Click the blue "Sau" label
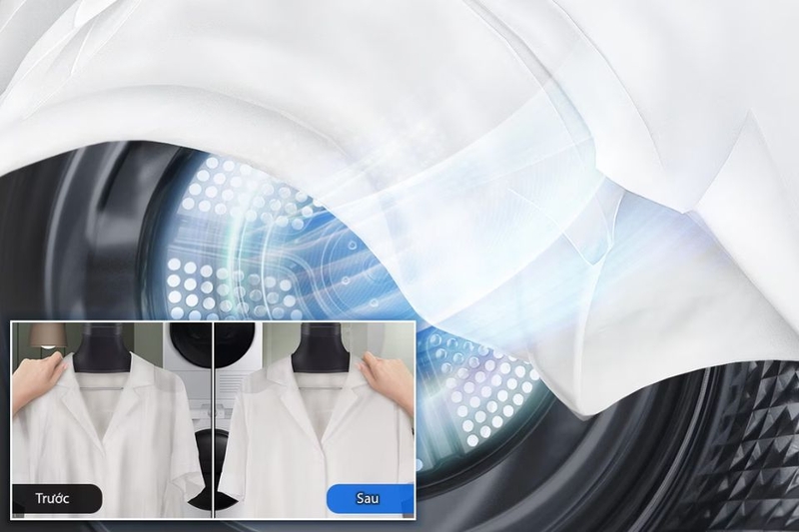Screen dimensions: 799x532 click(370, 498)
